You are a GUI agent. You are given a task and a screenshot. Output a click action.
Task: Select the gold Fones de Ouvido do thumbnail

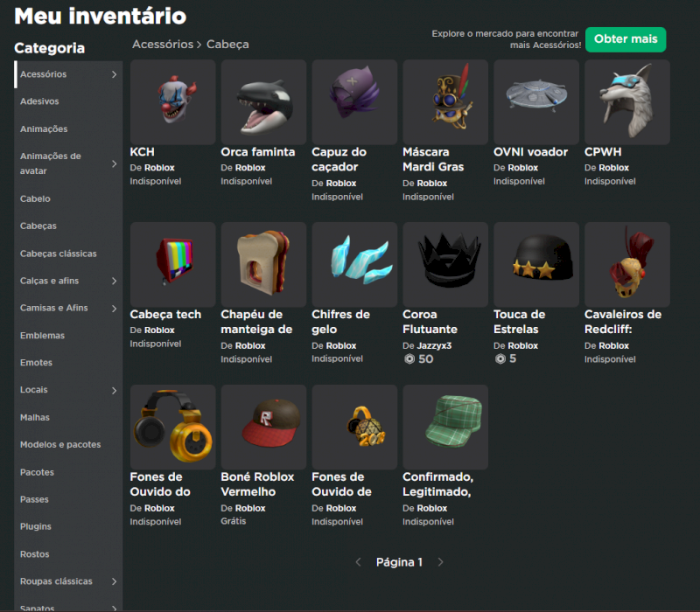tap(172, 427)
